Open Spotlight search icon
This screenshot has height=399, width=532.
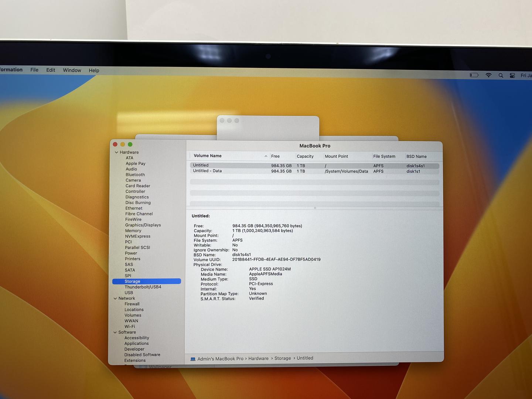click(501, 75)
